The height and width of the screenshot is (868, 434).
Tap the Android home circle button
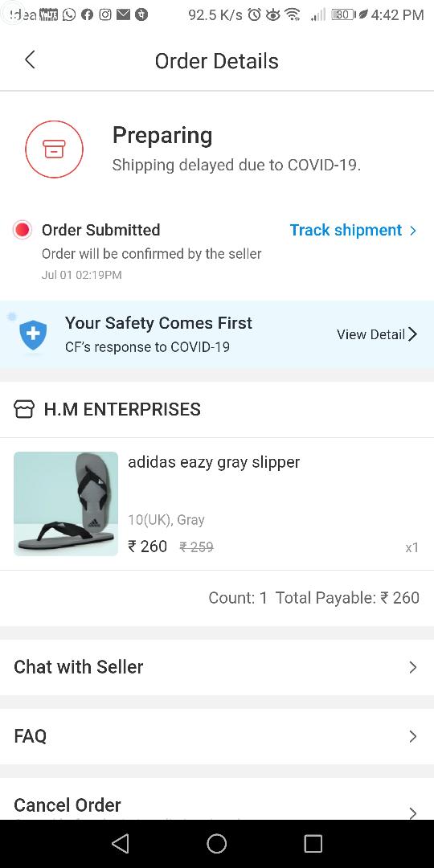(x=216, y=844)
